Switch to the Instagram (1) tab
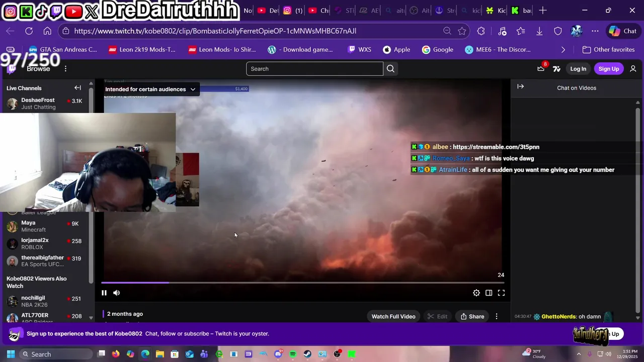Viewport: 644px width, 362px height. [x=292, y=10]
